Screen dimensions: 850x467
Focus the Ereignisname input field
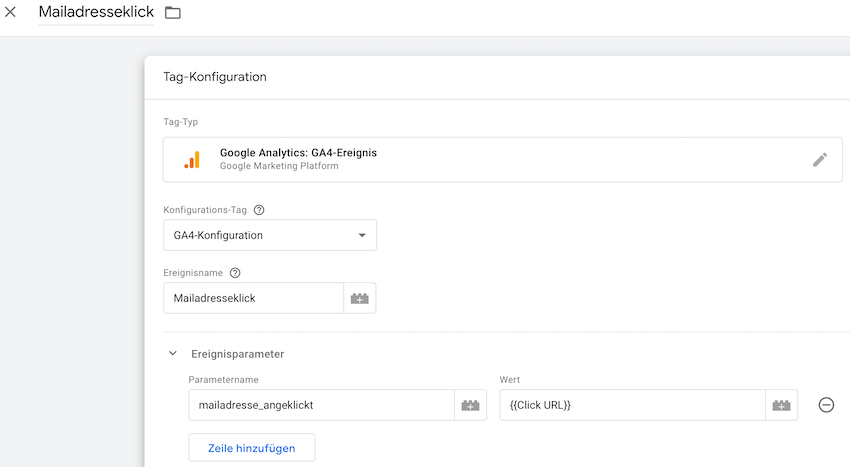(x=253, y=298)
